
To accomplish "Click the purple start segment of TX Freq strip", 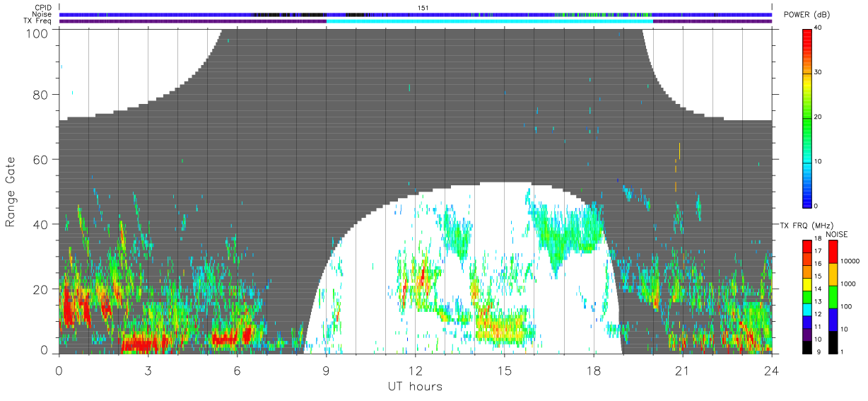I will point(192,21).
